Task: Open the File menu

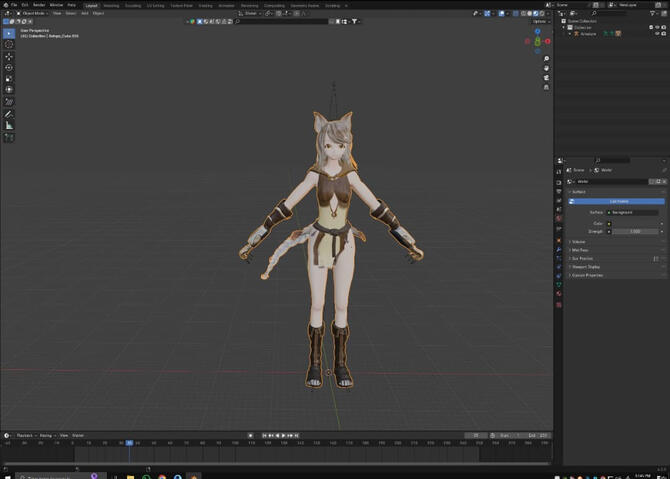Action: (x=14, y=5)
